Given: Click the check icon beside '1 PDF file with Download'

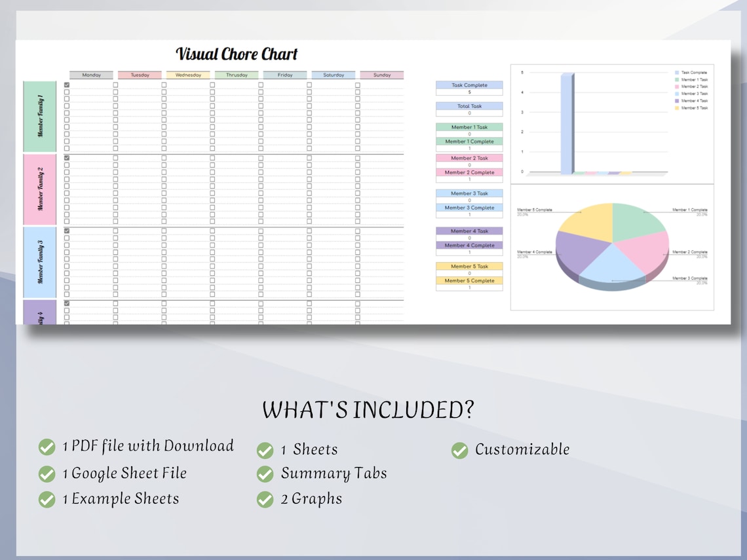Looking at the screenshot, I should (47, 446).
